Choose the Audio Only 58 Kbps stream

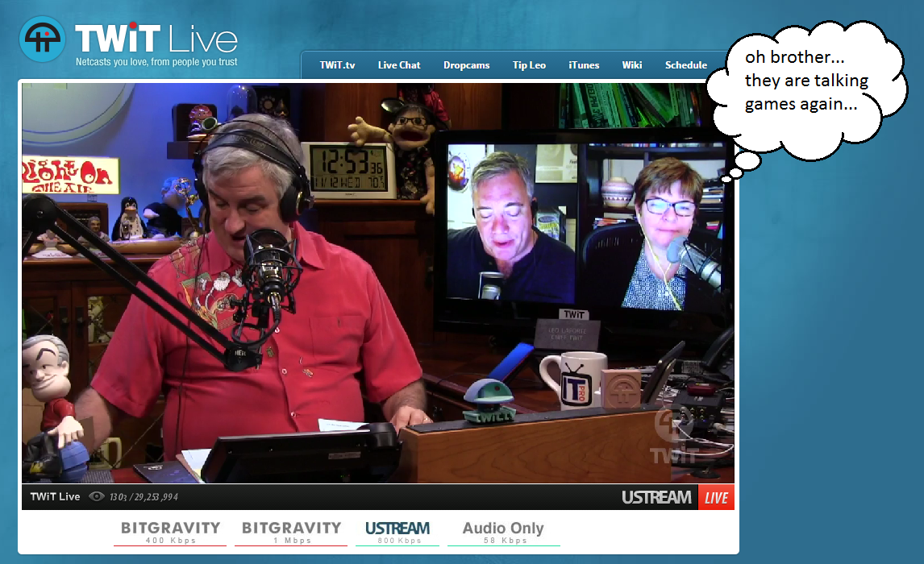[503, 532]
